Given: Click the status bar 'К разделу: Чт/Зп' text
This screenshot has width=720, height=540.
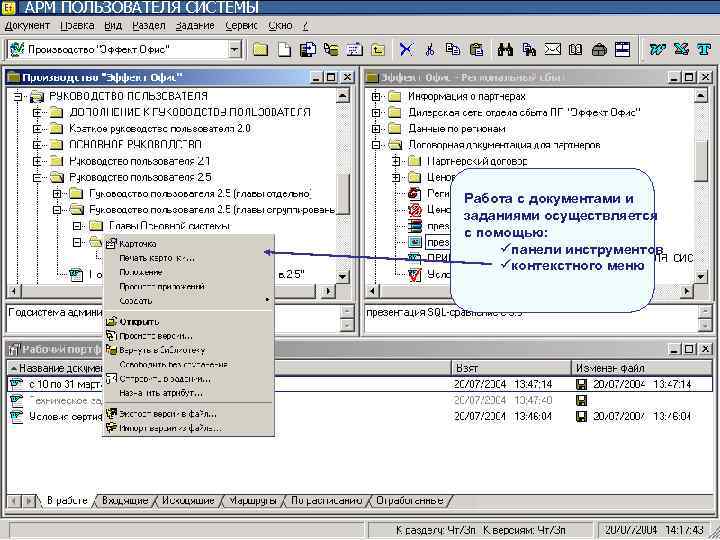Looking at the screenshot, I should tap(436, 530).
